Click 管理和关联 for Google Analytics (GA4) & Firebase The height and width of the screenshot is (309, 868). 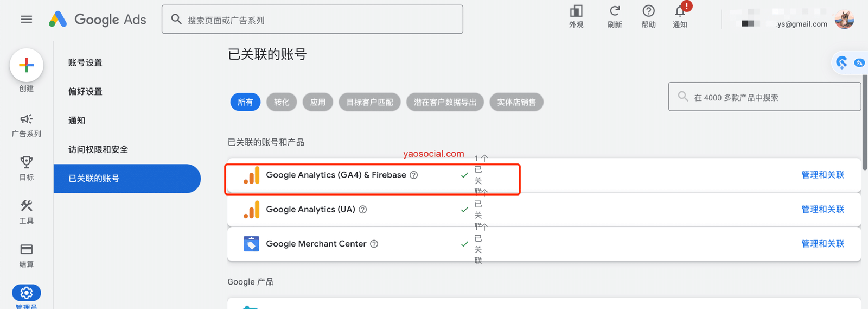(x=822, y=175)
